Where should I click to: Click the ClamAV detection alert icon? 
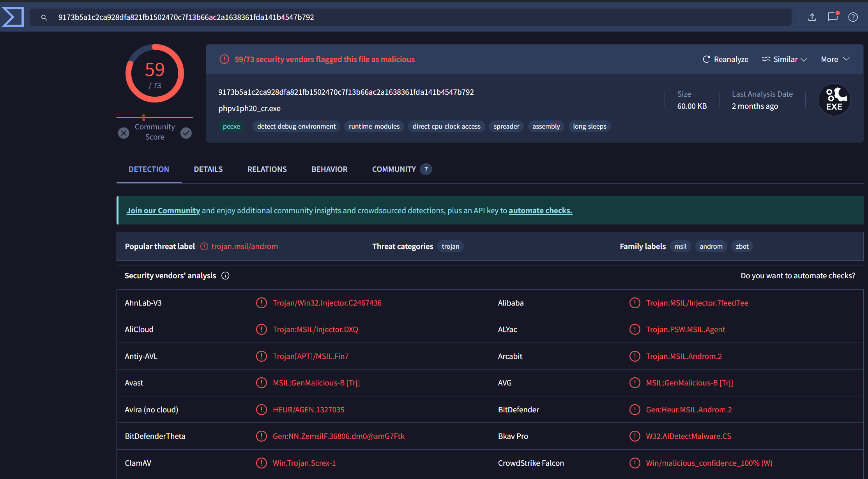262,463
